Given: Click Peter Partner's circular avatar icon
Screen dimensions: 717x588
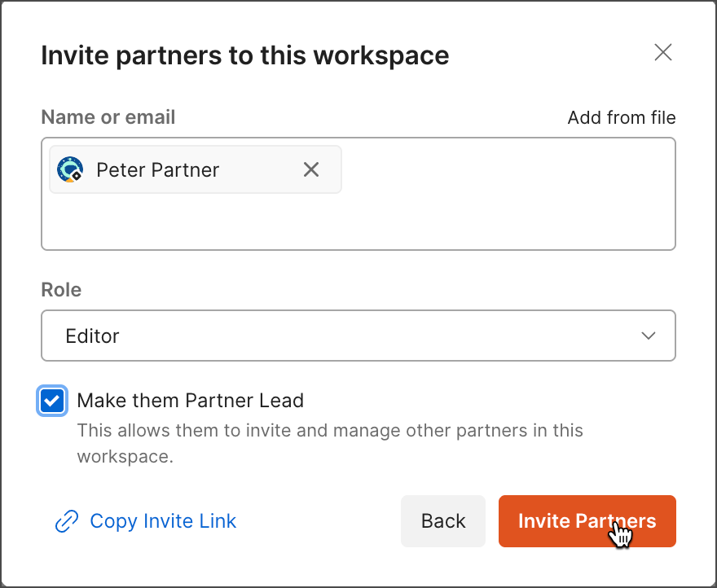Looking at the screenshot, I should point(69,169).
